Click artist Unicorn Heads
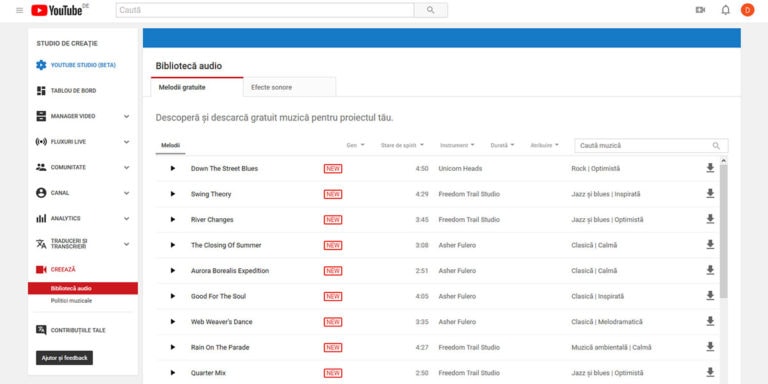 pyautogui.click(x=460, y=168)
